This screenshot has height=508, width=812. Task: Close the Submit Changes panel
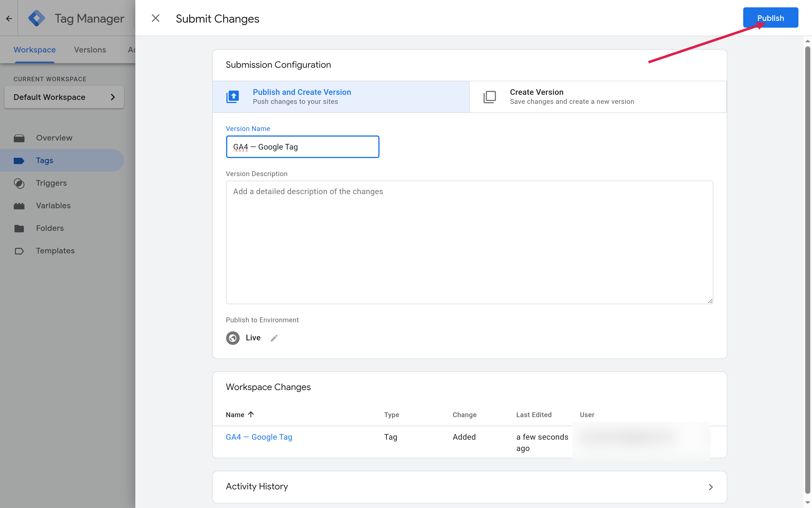pos(155,18)
